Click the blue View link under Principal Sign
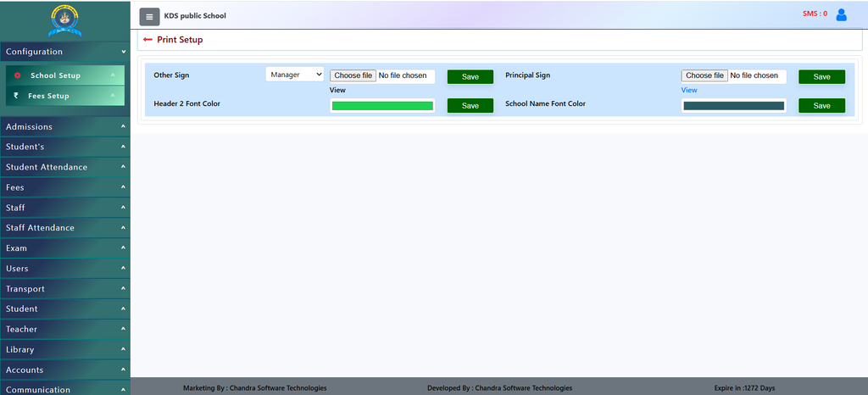Viewport: 868px width, 395px height. 689,90
